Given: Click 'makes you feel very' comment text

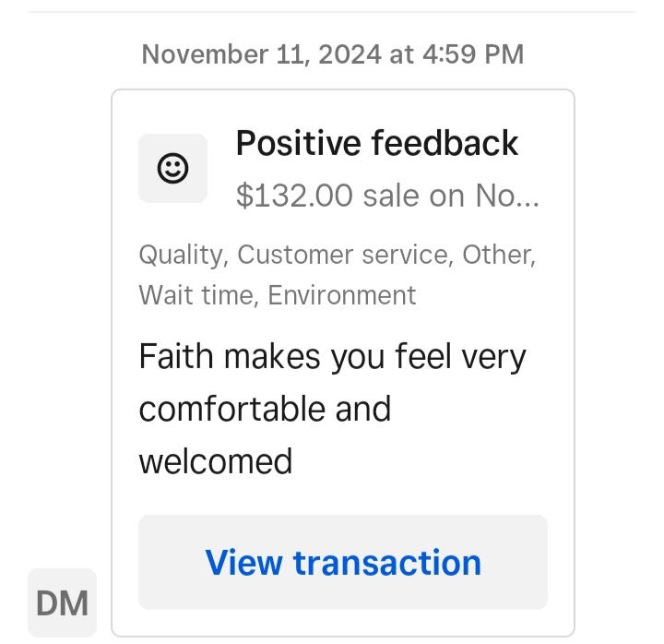Looking at the screenshot, I should tap(375, 358).
